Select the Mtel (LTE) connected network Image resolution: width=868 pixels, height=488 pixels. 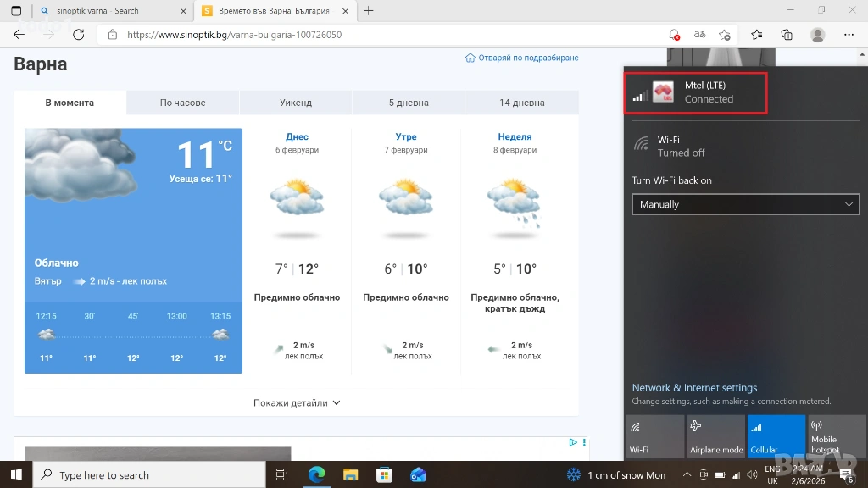coord(695,92)
